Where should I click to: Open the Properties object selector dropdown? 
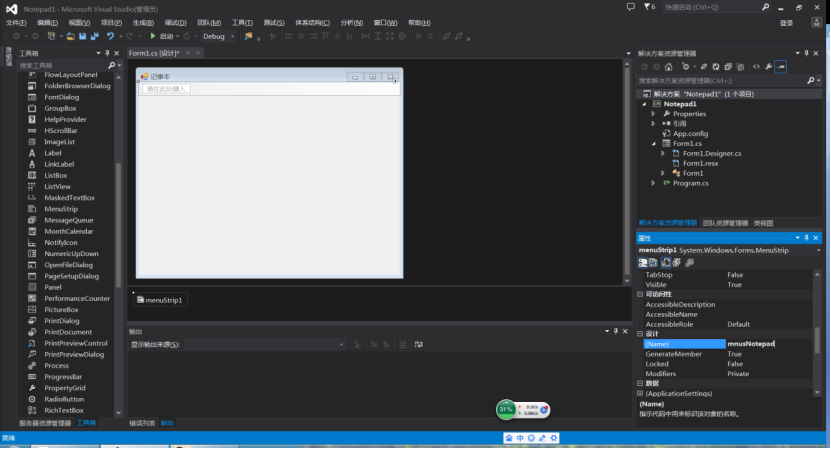(818, 250)
